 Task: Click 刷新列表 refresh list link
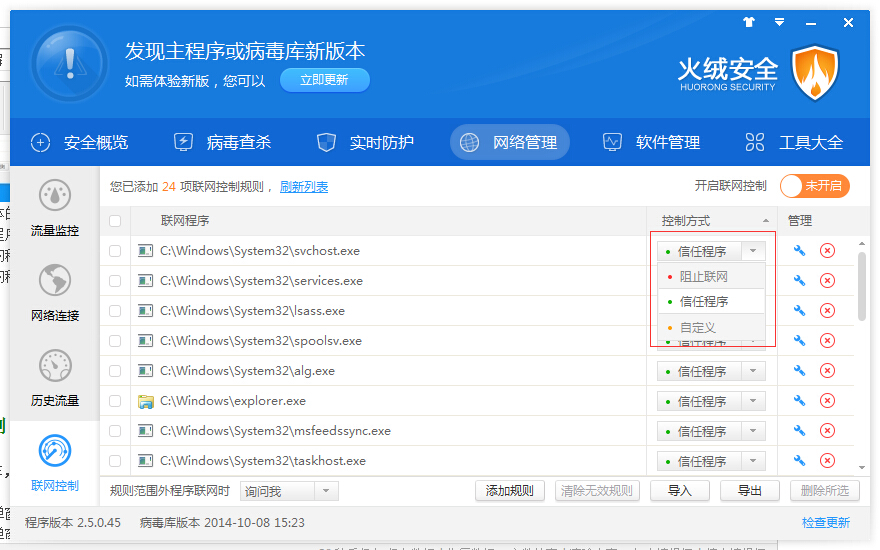304,187
